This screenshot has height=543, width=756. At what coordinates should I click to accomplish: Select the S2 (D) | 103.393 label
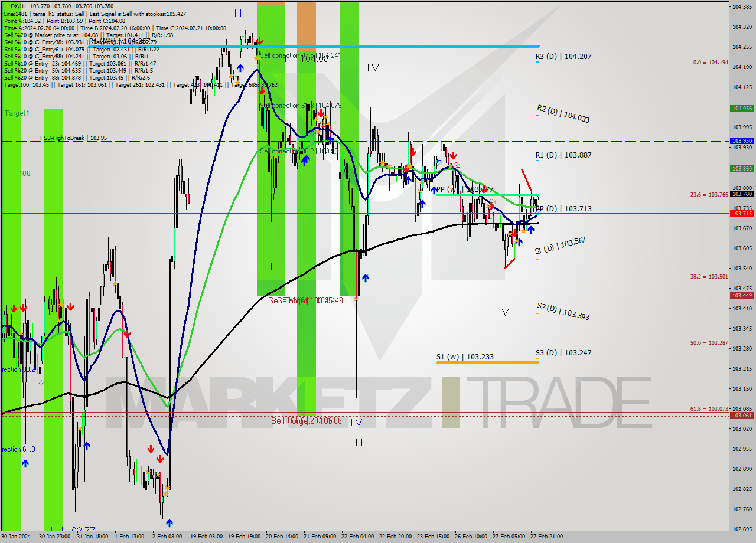click(563, 311)
